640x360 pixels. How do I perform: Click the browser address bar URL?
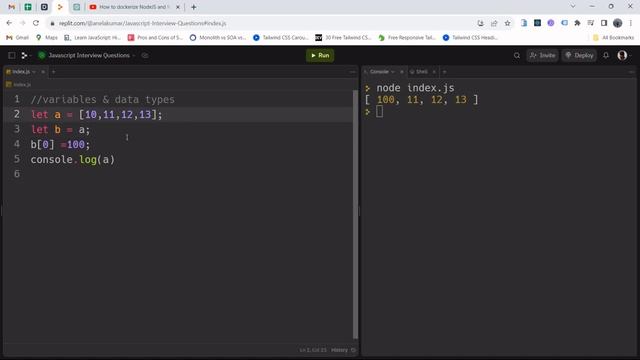tap(142, 24)
